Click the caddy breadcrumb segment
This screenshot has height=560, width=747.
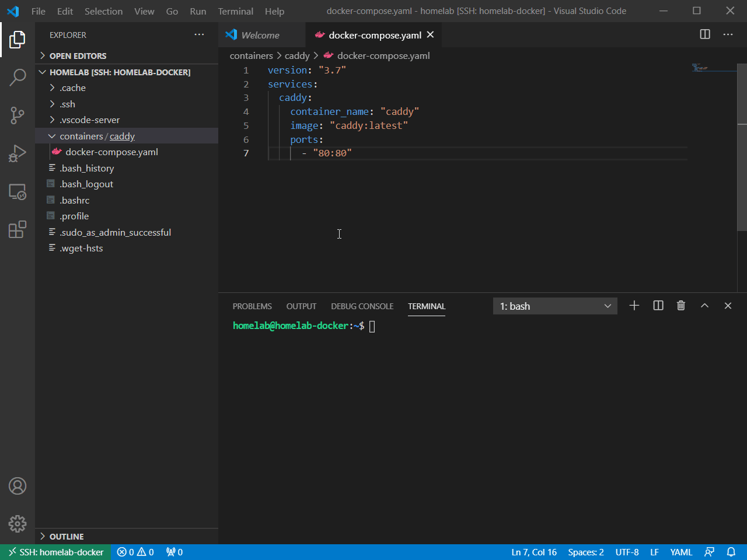coord(297,56)
